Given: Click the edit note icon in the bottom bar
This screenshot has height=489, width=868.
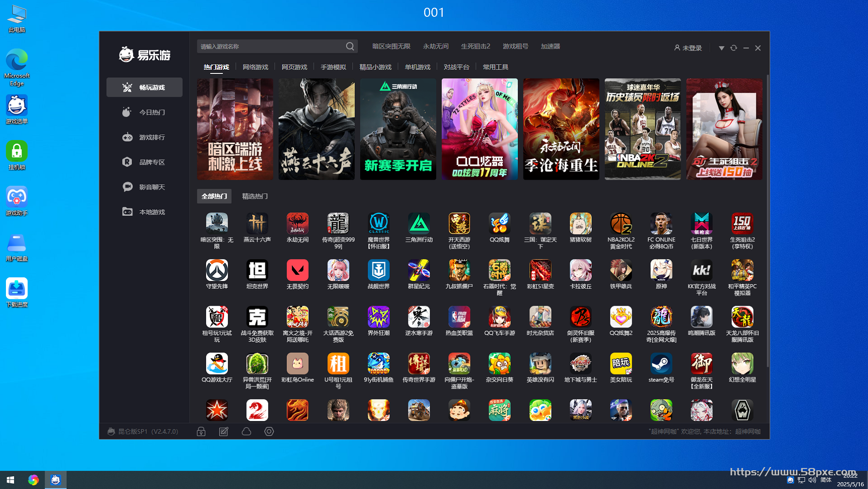Looking at the screenshot, I should pos(223,432).
